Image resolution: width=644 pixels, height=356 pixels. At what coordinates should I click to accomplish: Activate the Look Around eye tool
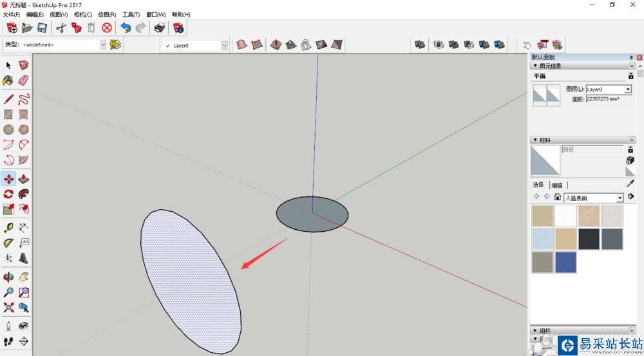(x=24, y=326)
